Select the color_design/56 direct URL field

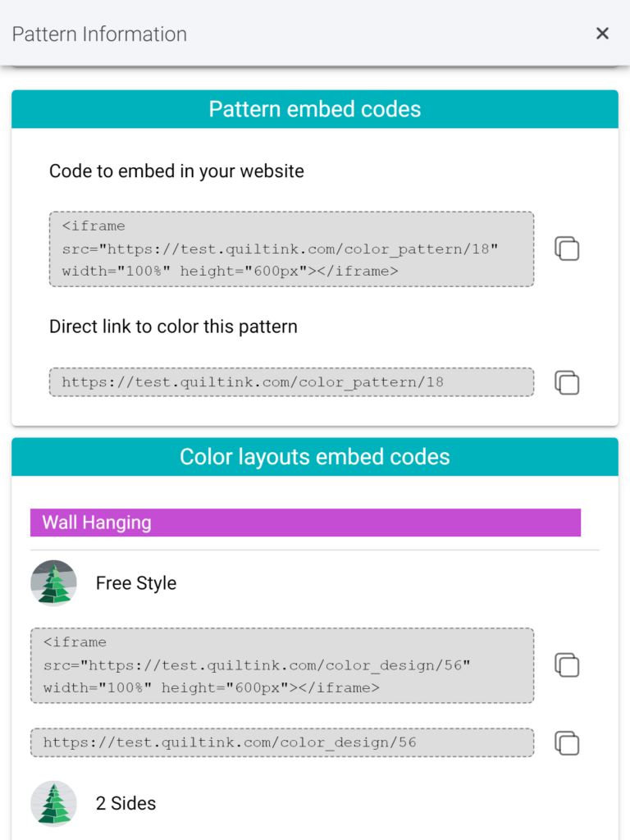coord(282,742)
